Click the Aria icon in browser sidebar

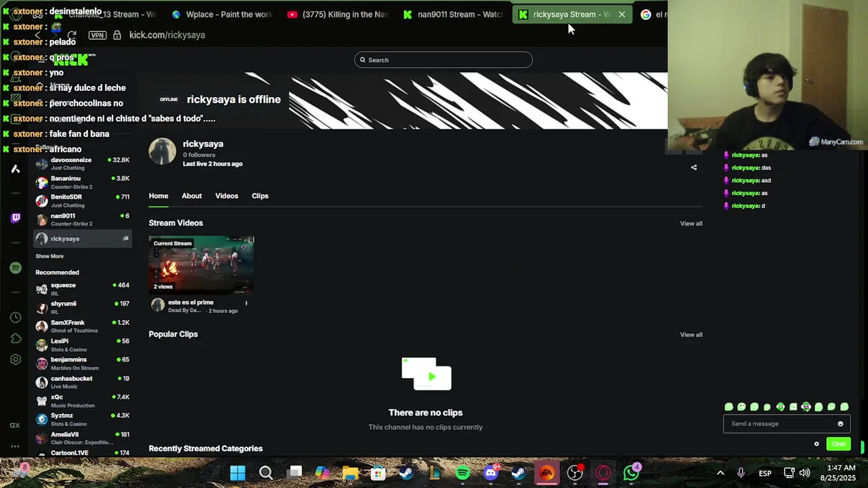click(16, 169)
